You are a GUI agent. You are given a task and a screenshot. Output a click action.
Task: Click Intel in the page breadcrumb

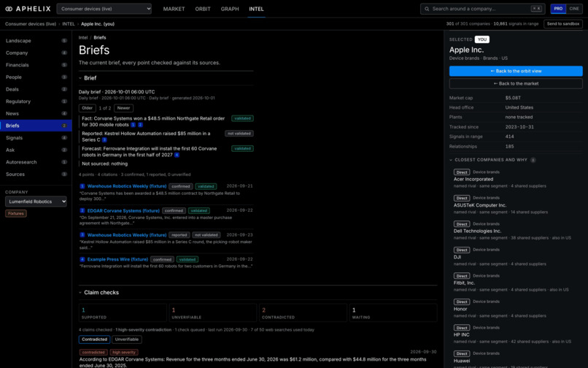point(83,37)
